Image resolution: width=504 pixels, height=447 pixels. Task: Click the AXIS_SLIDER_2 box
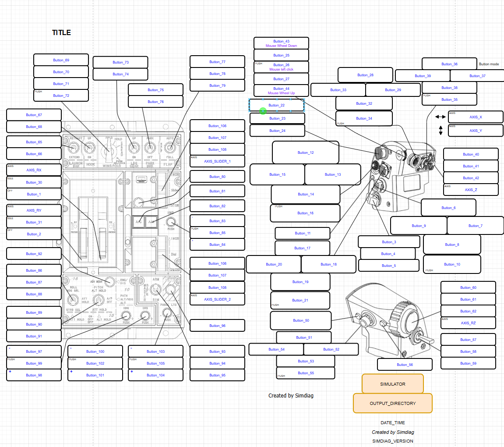click(217, 299)
